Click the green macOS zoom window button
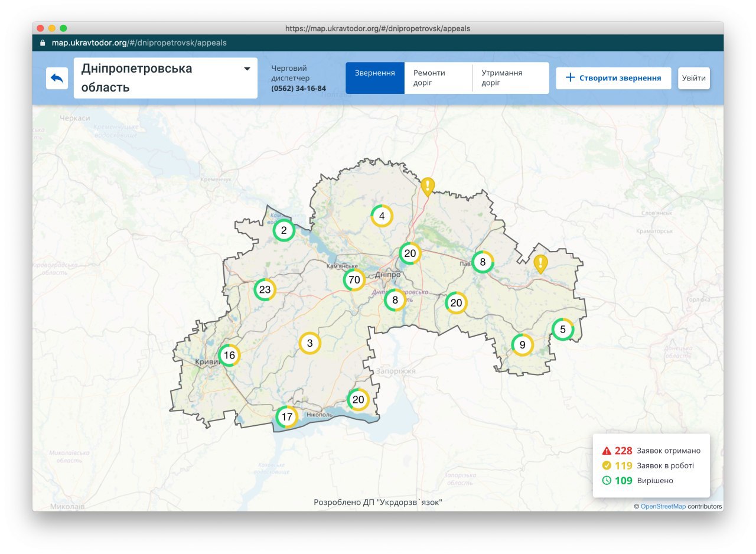The image size is (756, 554). 63,28
